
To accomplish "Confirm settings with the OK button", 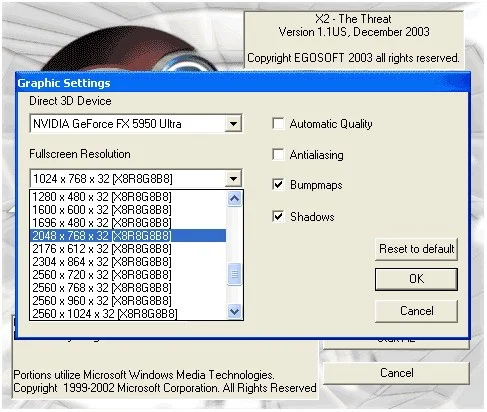I will (x=416, y=279).
